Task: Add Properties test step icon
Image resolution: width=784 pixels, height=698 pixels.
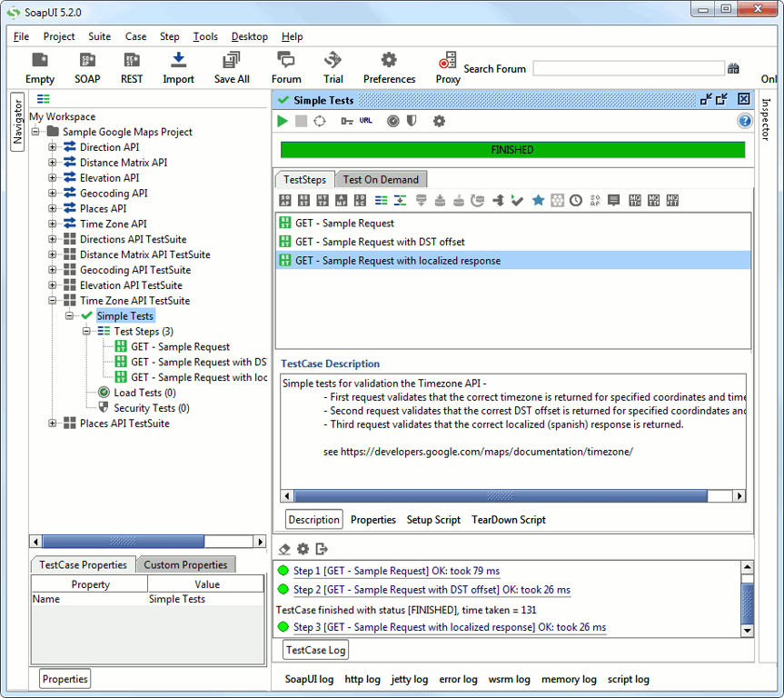Action: (x=381, y=201)
